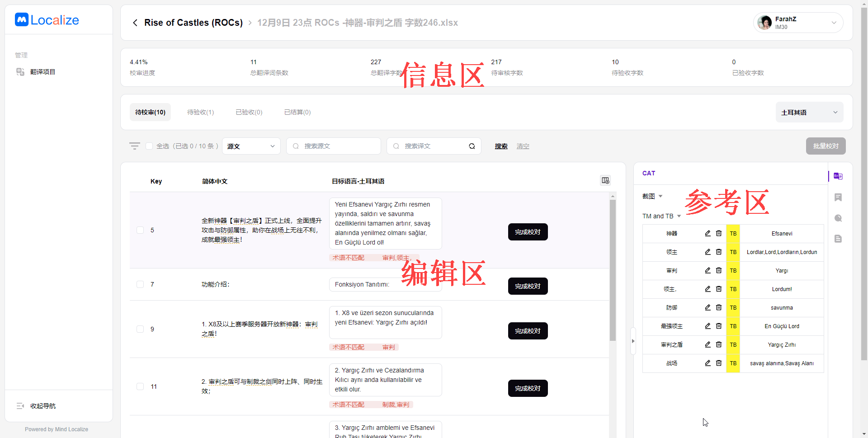Tick the 全选 select-all checkbox

coord(149,146)
